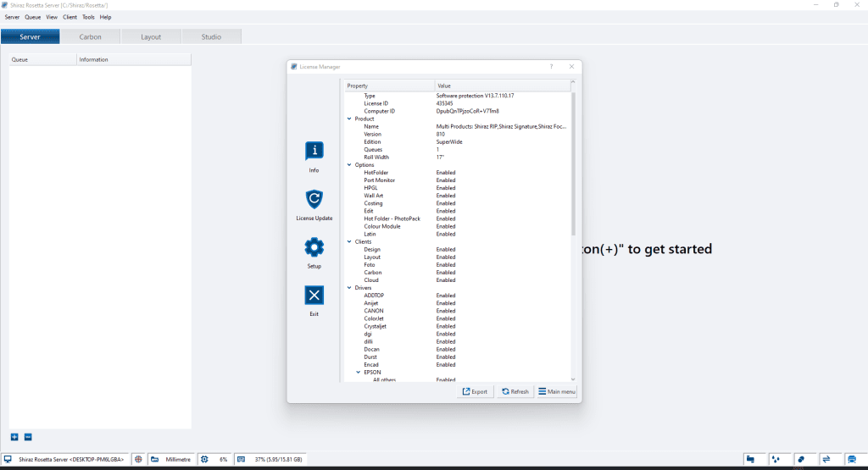Select the Software protection Type row

(x=457, y=96)
